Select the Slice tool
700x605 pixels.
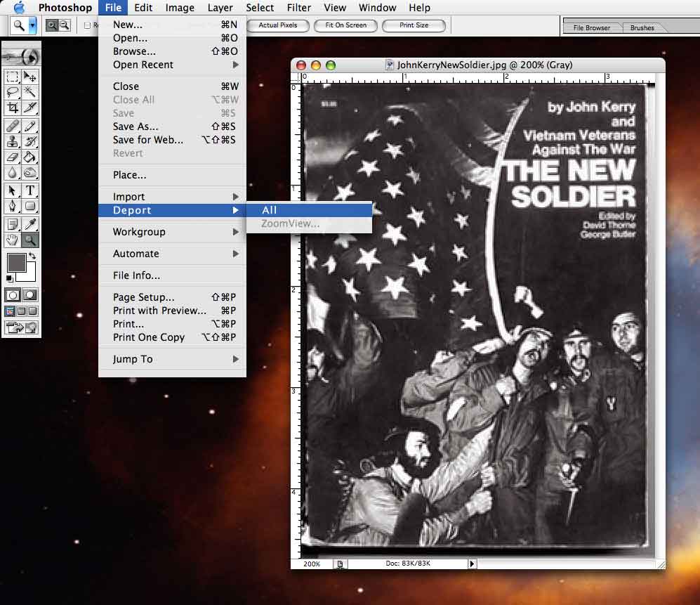click(x=30, y=108)
